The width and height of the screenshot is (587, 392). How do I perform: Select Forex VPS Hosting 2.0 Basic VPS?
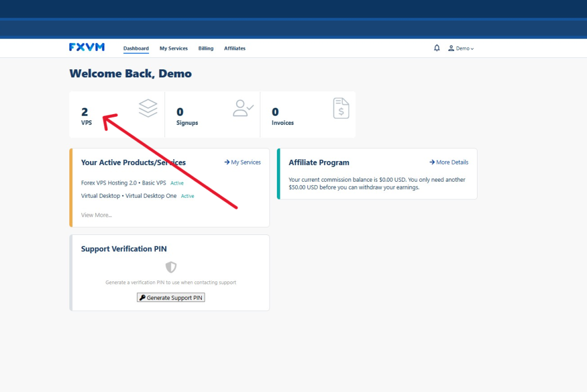pos(124,183)
